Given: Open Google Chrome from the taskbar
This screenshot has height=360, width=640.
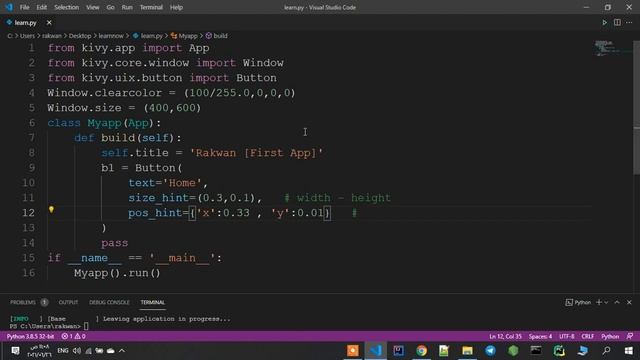Looking at the screenshot, I should (422, 351).
